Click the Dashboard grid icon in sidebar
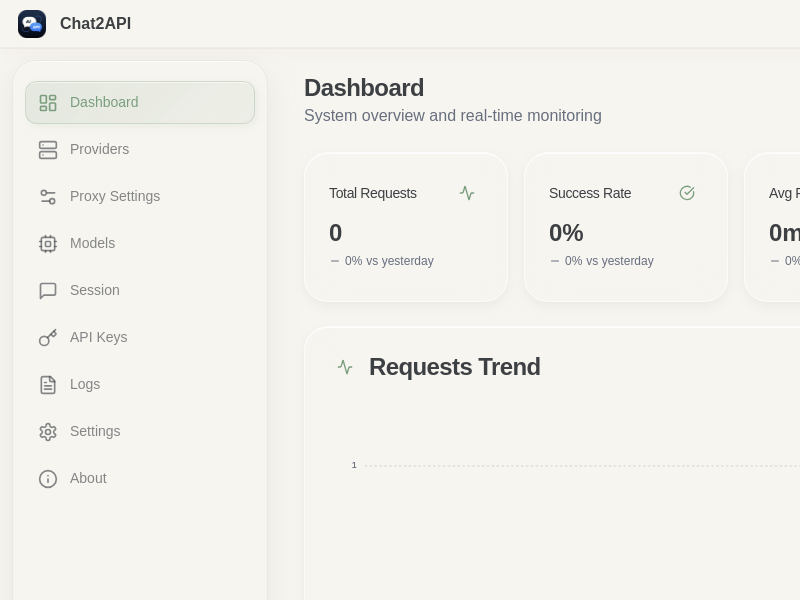 pyautogui.click(x=48, y=103)
